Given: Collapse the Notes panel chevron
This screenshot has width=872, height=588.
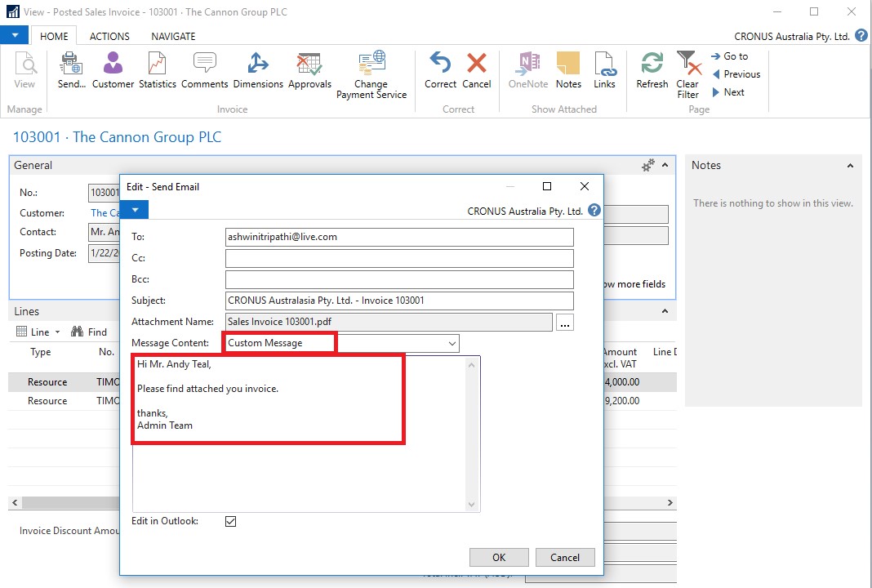Looking at the screenshot, I should pos(850,166).
